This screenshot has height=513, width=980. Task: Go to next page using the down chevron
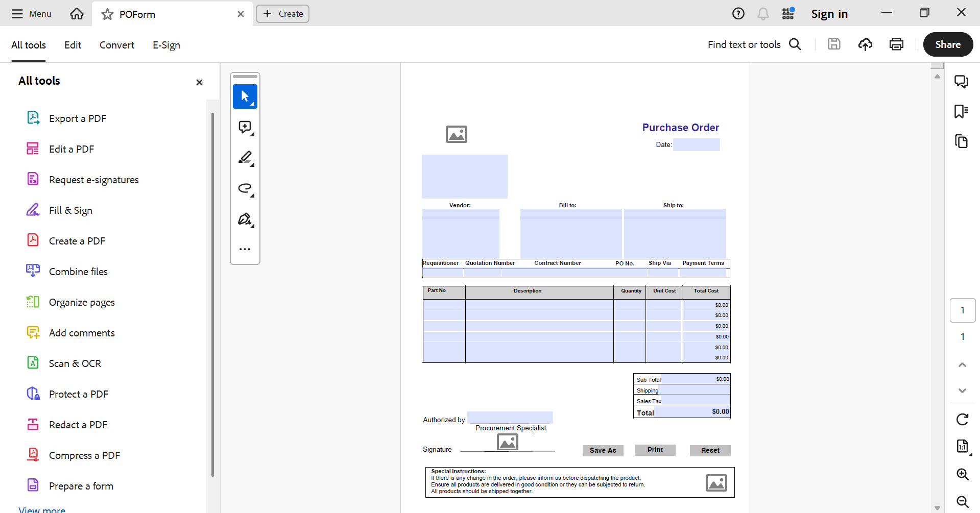pyautogui.click(x=962, y=390)
